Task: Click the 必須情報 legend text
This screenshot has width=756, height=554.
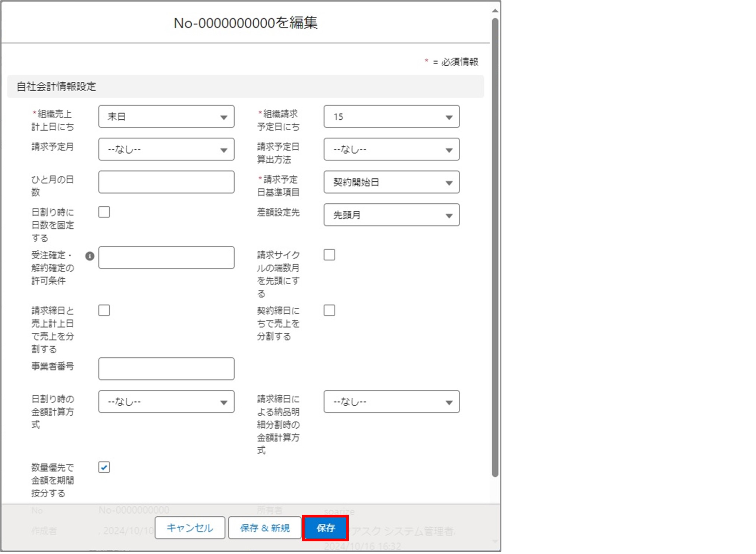Action: point(460,62)
